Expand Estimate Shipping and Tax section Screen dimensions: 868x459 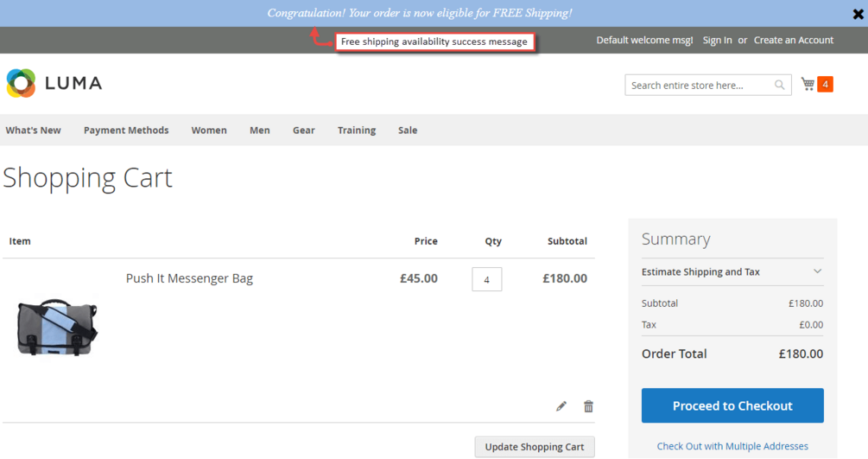coord(732,271)
